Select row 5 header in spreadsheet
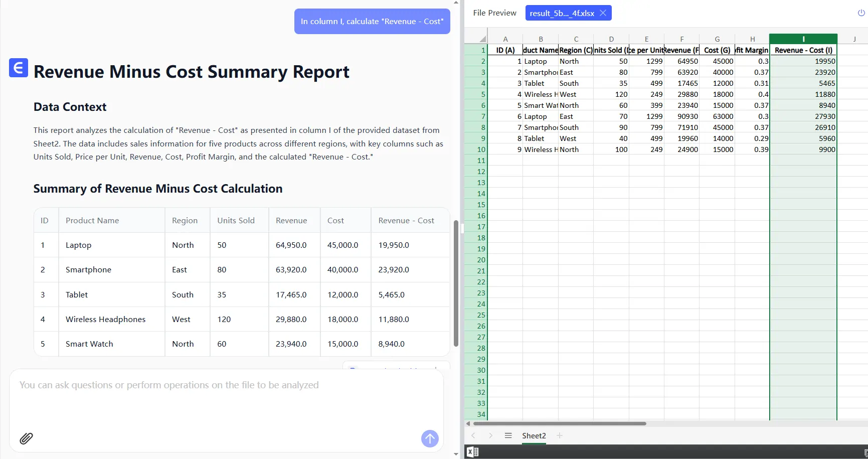The image size is (868, 459). tap(476, 94)
